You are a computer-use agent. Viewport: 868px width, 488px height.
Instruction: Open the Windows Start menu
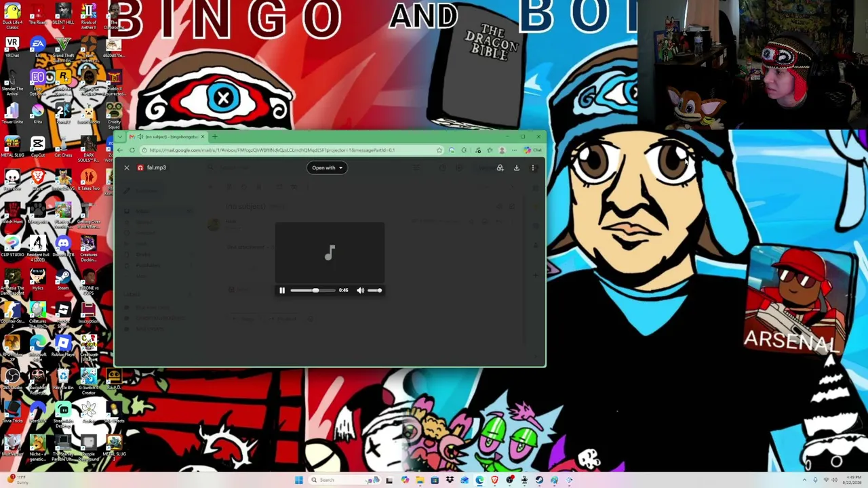[x=298, y=480]
